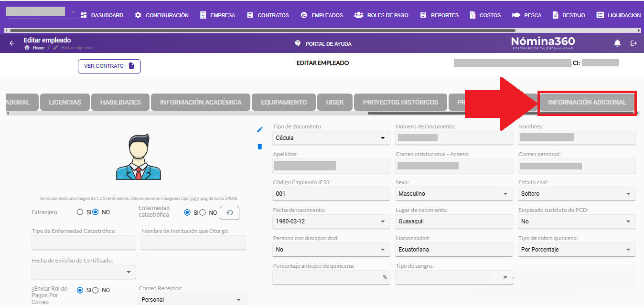Click the Lugar de nacimiento field

coord(454,221)
